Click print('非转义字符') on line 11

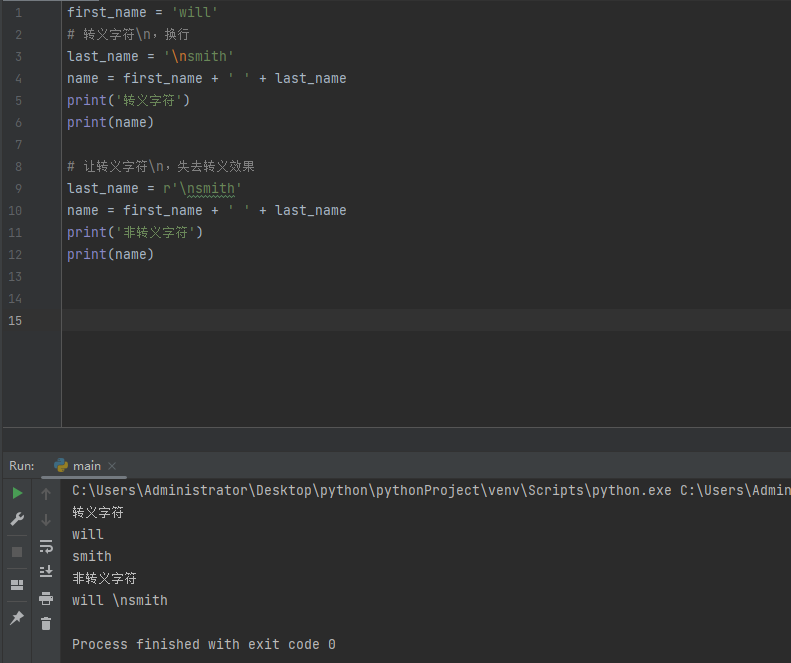135,232
